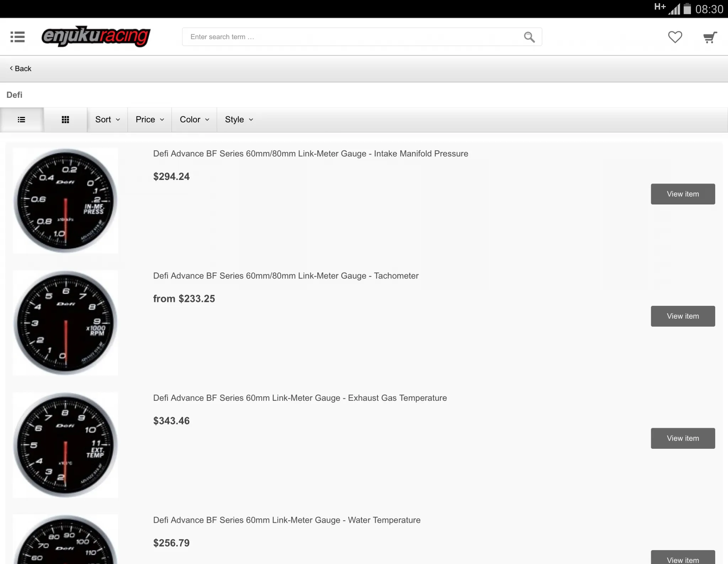View item for Intake Manifold Pressure gauge
Viewport: 728px width, 564px height.
682,194
